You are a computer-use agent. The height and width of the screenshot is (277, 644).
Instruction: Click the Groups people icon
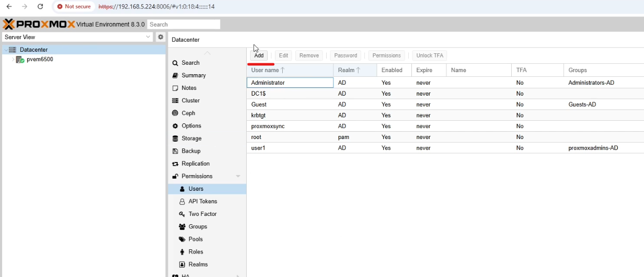[x=182, y=226]
